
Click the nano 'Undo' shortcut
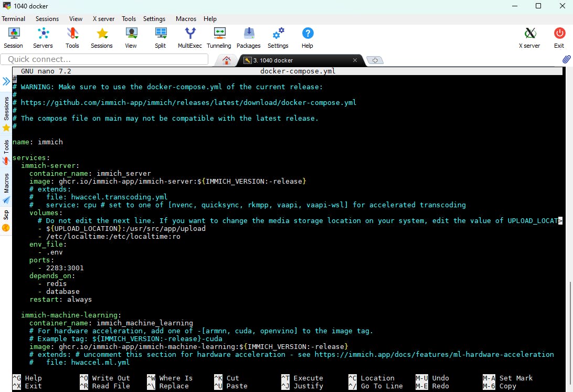(432, 378)
